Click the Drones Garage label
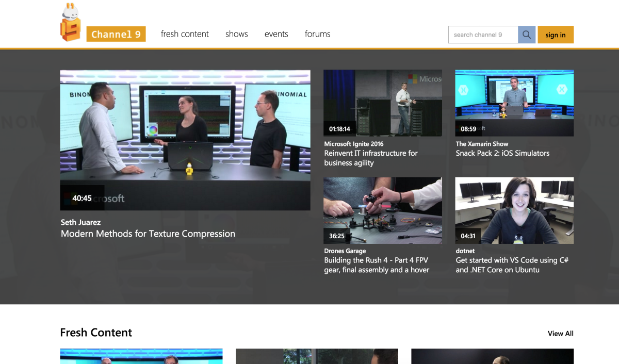Screen dimensions: 619x364 pyautogui.click(x=345, y=251)
